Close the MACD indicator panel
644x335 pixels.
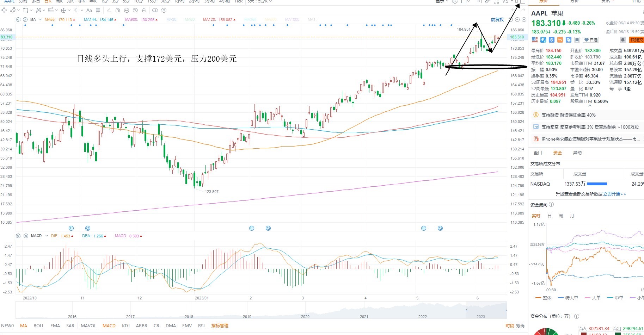point(26,236)
